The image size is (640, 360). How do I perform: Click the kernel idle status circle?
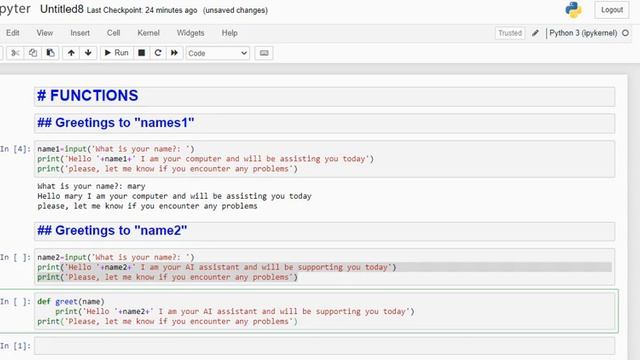[625, 33]
